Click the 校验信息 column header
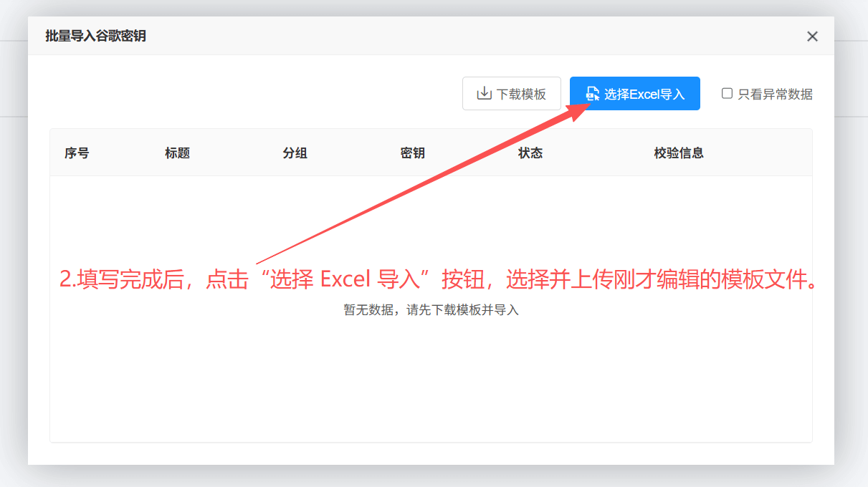 pyautogui.click(x=679, y=153)
